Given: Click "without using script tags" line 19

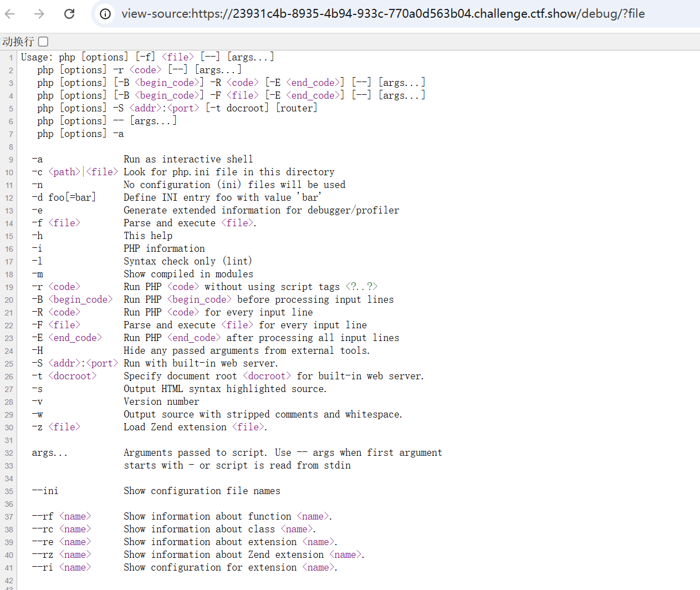Looking at the screenshot, I should tap(272, 287).
